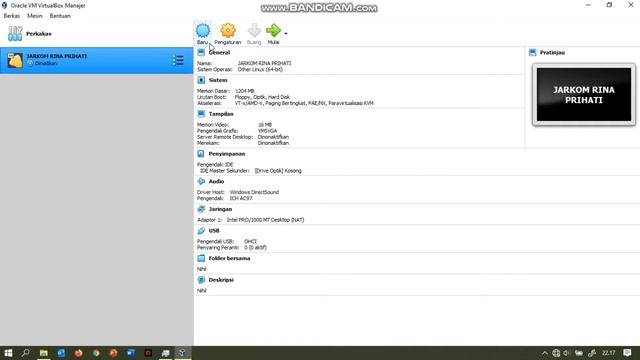Click the Pratinjau preview icon

click(533, 52)
